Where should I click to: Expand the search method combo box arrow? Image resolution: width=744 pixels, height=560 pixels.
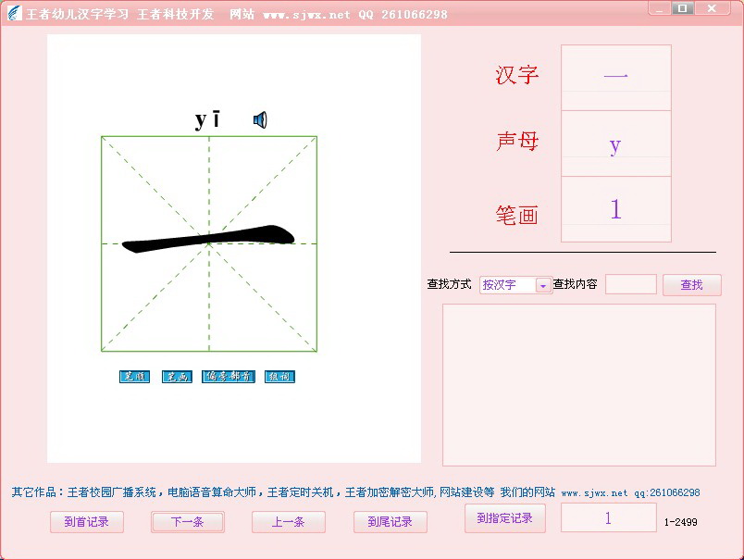pos(541,284)
